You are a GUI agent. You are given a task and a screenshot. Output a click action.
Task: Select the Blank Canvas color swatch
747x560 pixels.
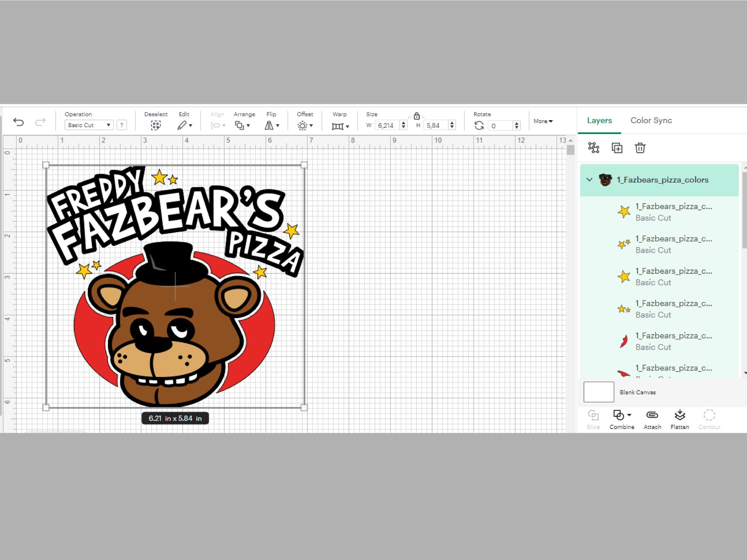(598, 392)
